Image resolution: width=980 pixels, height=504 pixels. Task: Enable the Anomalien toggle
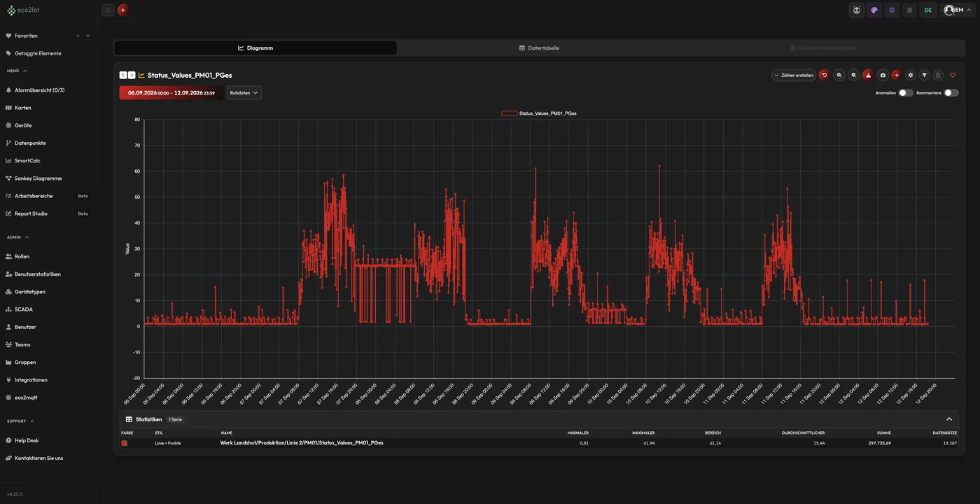(906, 92)
